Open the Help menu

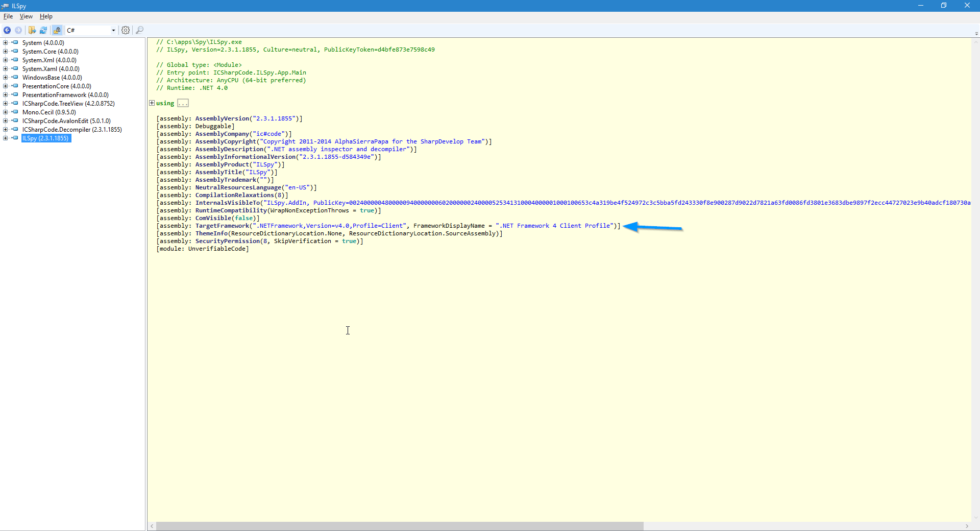[x=45, y=16]
